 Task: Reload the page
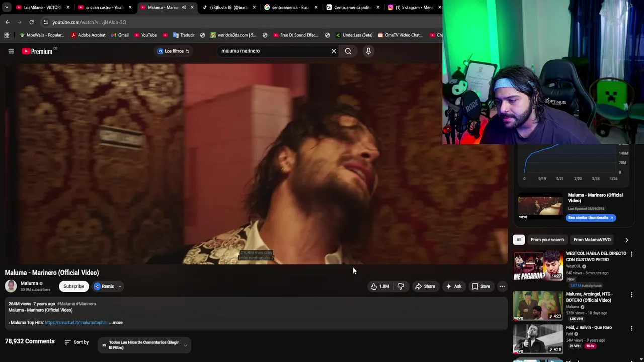tap(31, 22)
